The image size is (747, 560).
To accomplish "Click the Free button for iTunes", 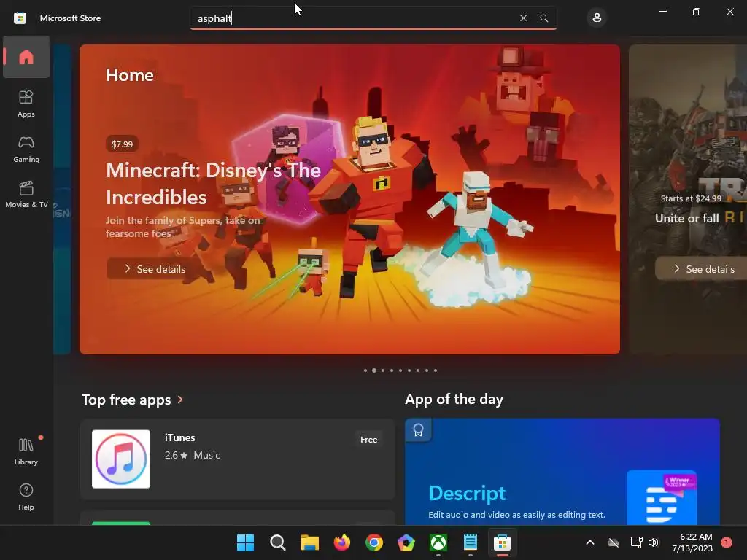I will point(368,440).
